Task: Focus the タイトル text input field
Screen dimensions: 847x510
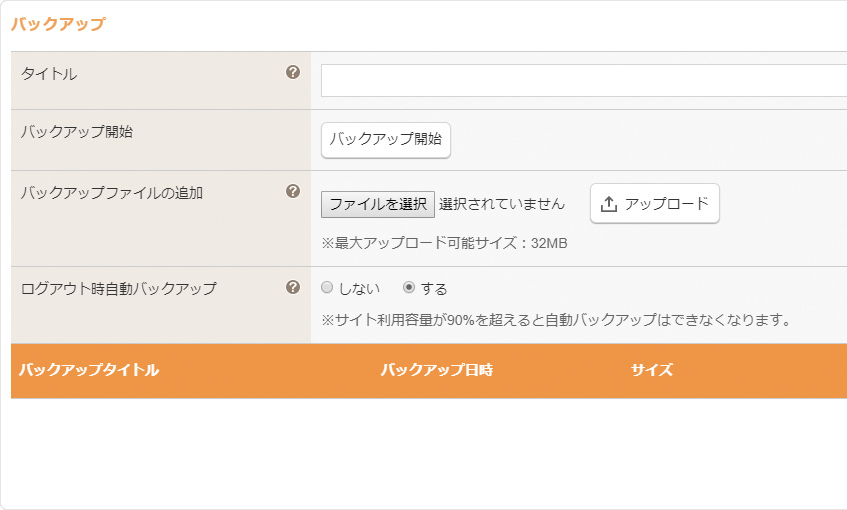Action: tap(583, 81)
